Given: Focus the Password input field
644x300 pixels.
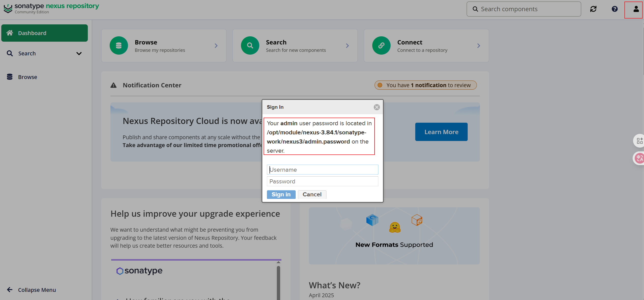Looking at the screenshot, I should click(x=322, y=181).
